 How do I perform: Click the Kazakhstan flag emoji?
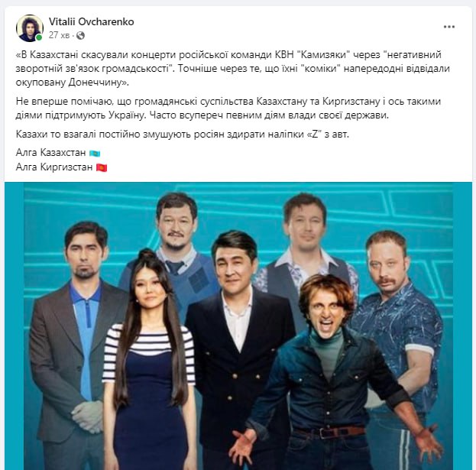(x=95, y=154)
